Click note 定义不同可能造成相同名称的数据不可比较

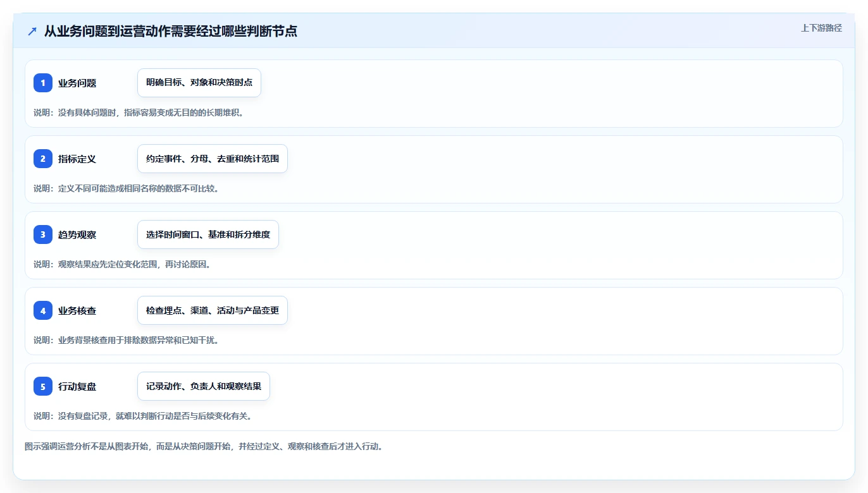(127, 188)
